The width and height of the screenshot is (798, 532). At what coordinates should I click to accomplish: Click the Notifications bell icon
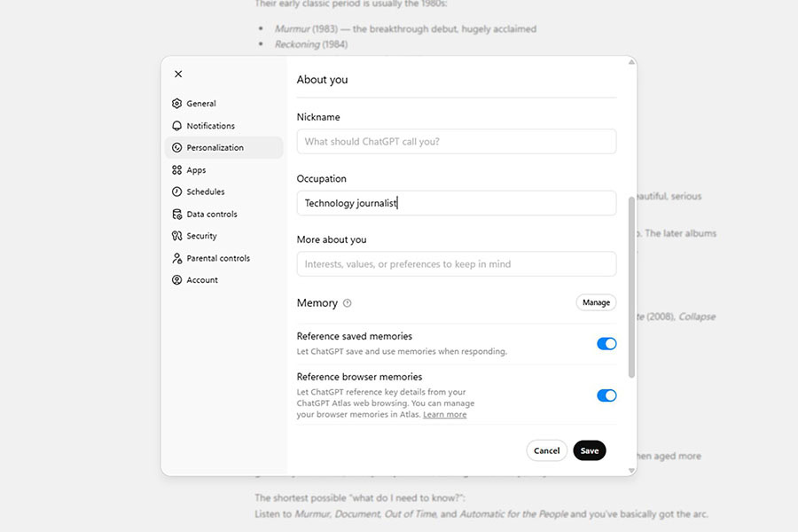176,126
